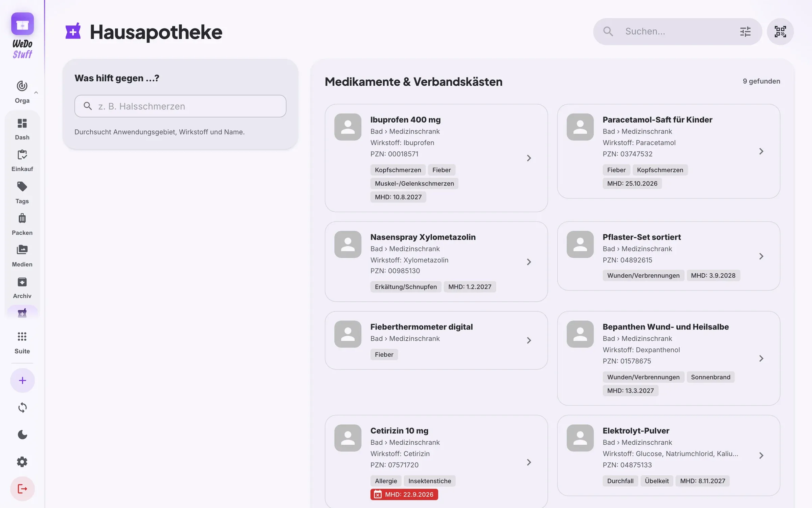Collapse the Orga menu chevron
Screen dimensions: 812x508
(x=36, y=92)
